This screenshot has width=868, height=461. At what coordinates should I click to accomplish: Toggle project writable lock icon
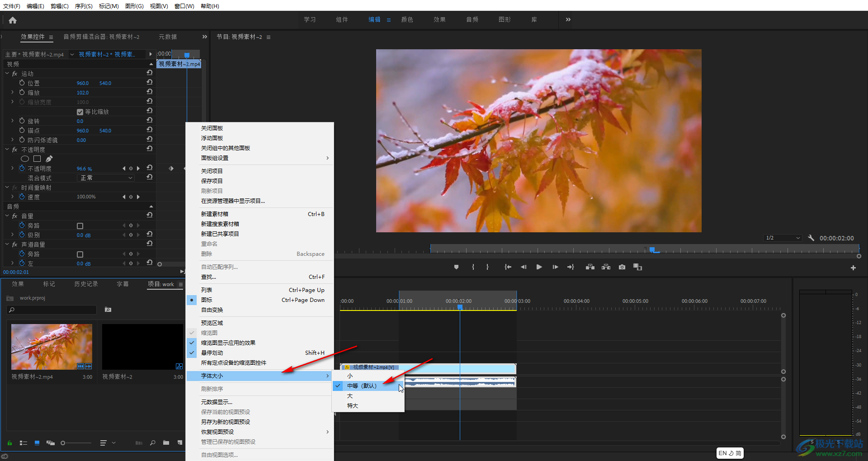pos(9,443)
